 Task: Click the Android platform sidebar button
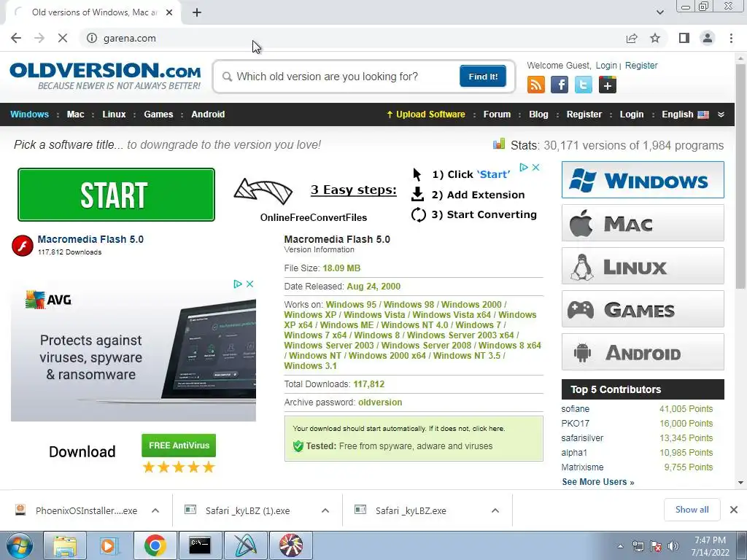point(643,352)
